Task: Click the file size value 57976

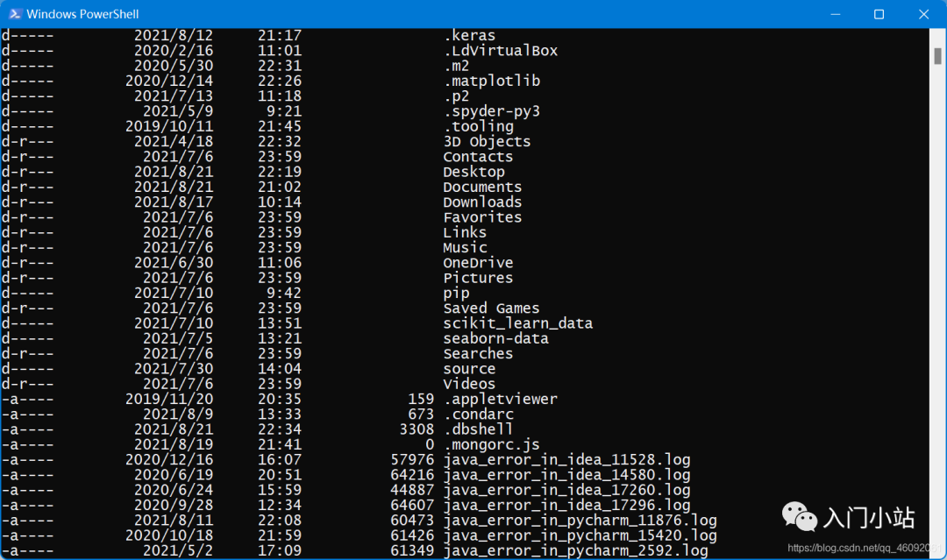Action: click(x=412, y=460)
